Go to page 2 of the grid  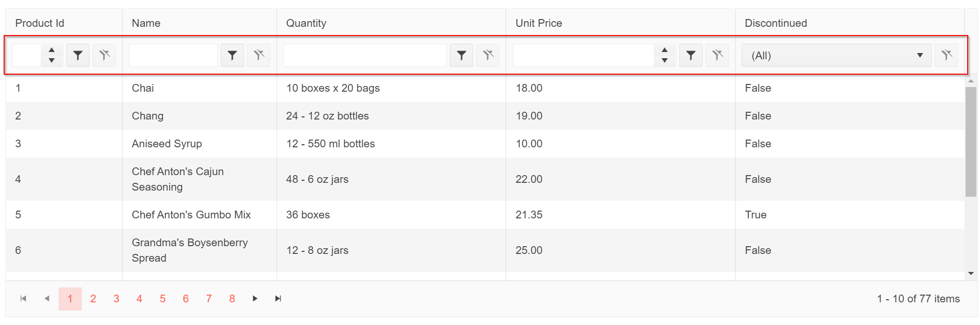tap(93, 299)
